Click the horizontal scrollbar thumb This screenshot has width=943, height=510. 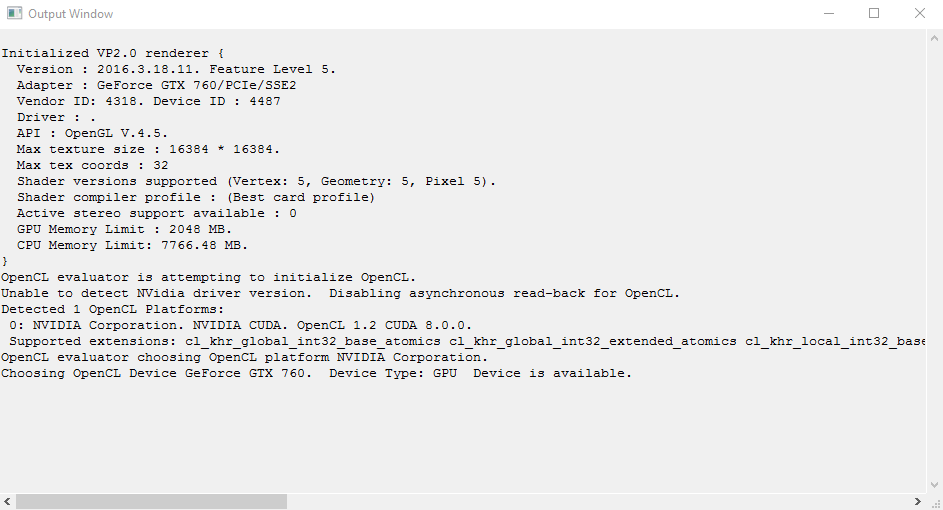151,501
